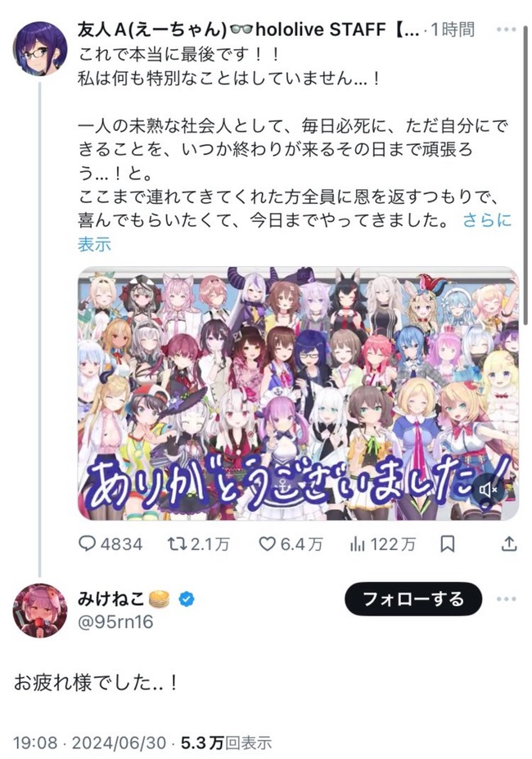Open the three-dot menu on the top post
Screen dimensions: 532x759
[507, 29]
